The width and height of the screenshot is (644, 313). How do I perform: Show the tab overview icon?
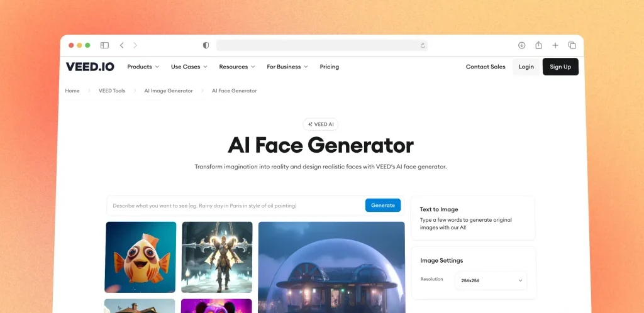pos(572,45)
